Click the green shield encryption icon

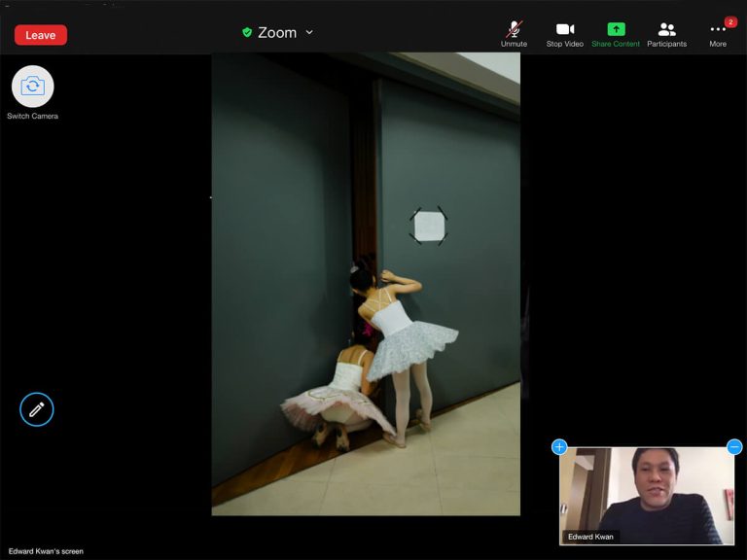[x=247, y=32]
